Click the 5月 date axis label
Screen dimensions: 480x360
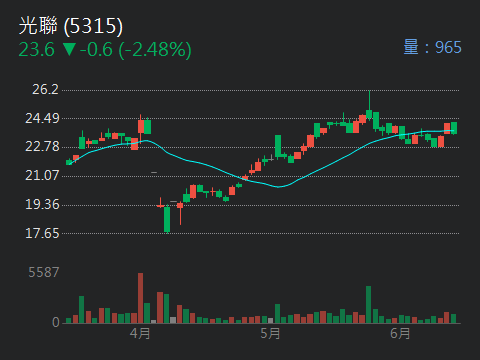[270, 333]
